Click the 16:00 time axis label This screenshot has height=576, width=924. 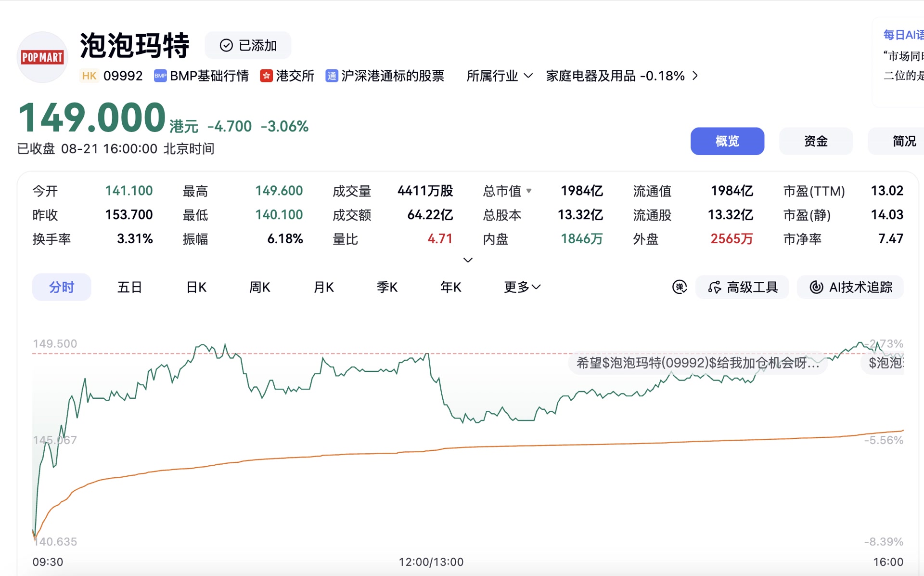888,562
